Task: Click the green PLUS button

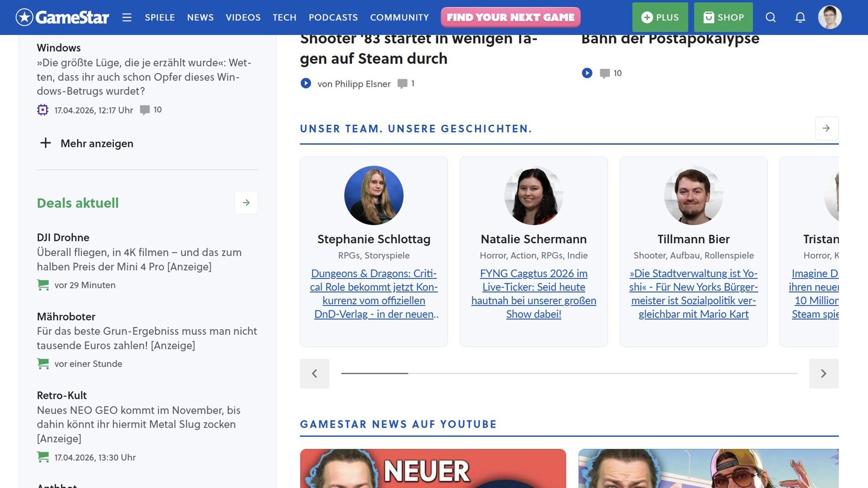Action: click(x=660, y=17)
